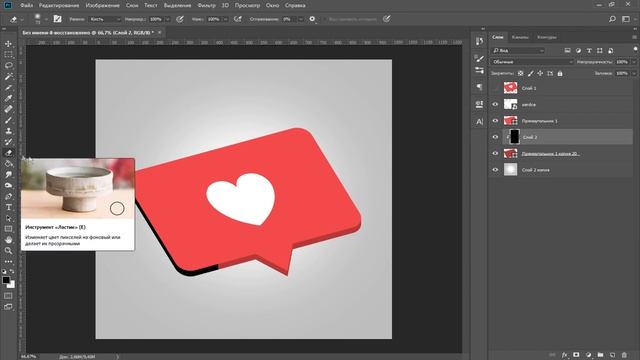Select the Eyedropper tool
Image resolution: width=640 pixels, height=360 pixels.
pos(8,98)
